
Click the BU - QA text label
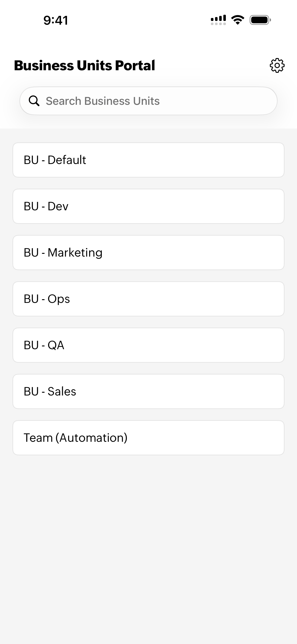tap(44, 345)
